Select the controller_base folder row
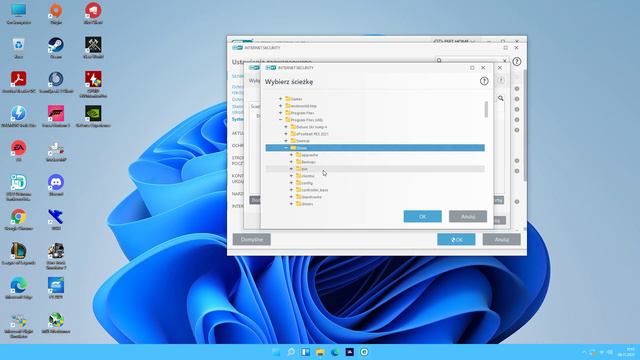 (375, 190)
